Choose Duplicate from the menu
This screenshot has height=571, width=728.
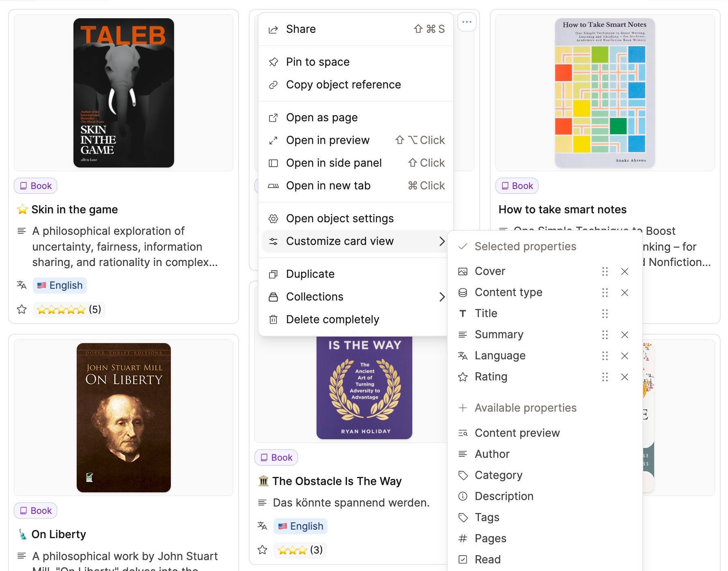point(310,274)
